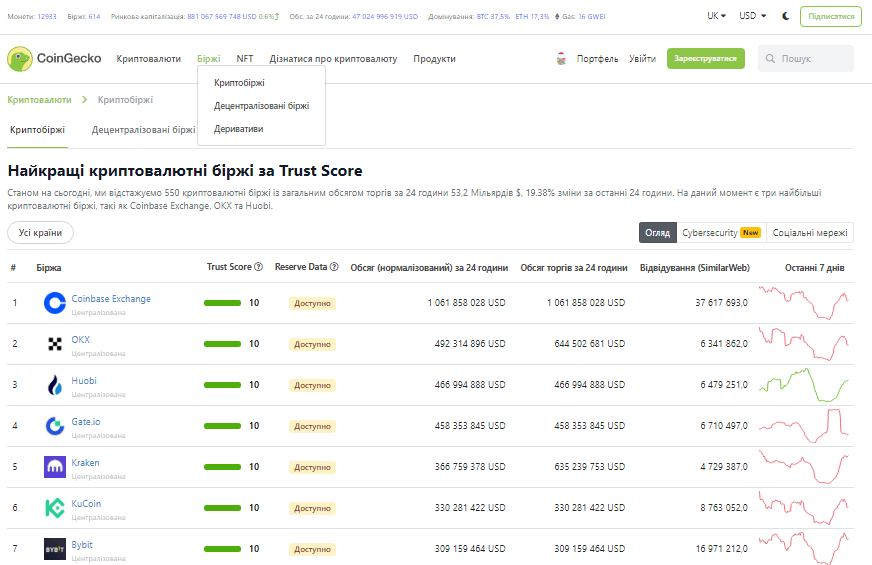Sort by Trust Score column header
The image size is (872, 565).
[x=229, y=267]
